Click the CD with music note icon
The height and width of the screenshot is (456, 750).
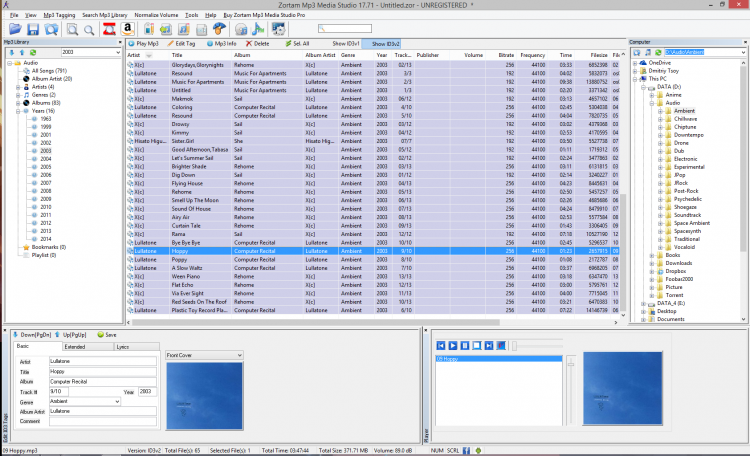[x=241, y=30]
